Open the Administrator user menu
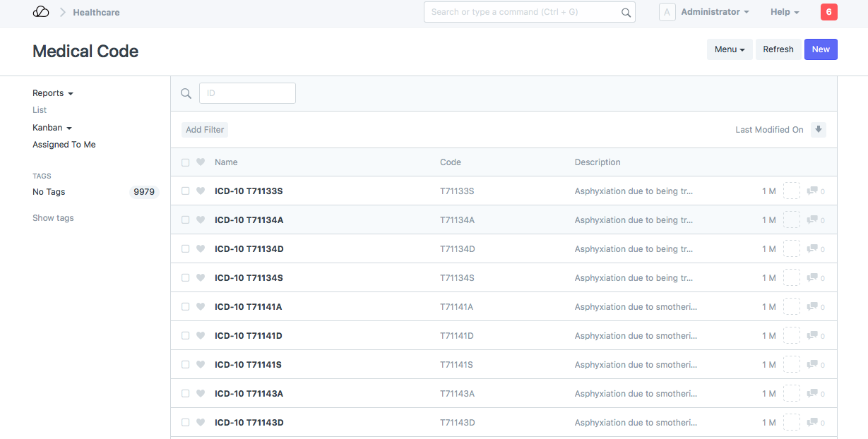 (x=715, y=12)
